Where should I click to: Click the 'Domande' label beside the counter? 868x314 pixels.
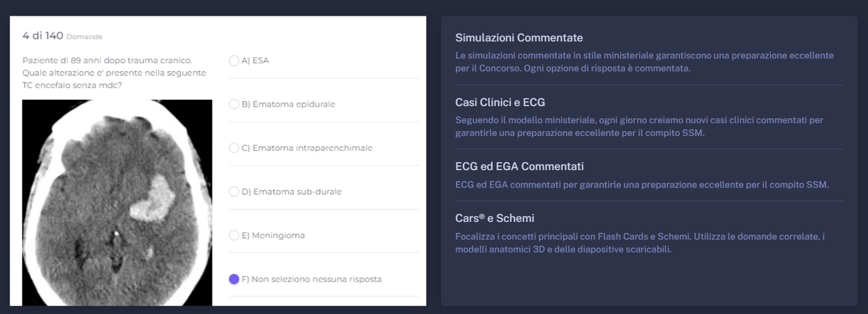pyautogui.click(x=84, y=37)
